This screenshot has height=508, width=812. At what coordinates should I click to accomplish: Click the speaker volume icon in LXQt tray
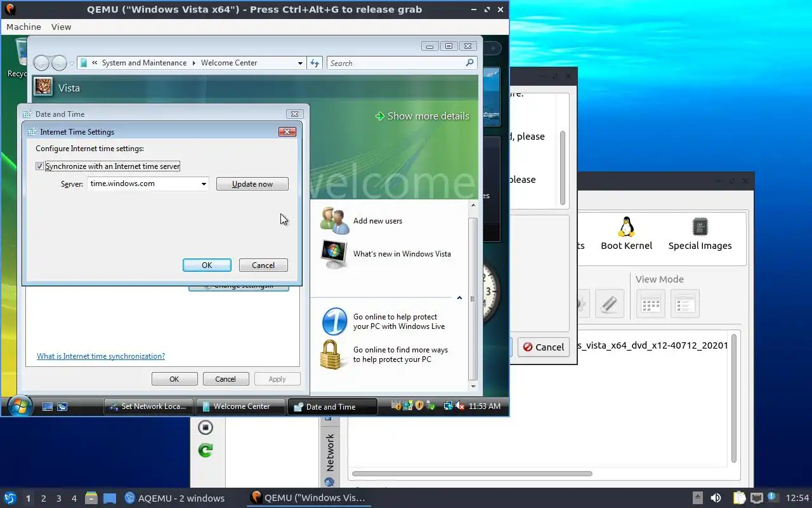(x=716, y=498)
